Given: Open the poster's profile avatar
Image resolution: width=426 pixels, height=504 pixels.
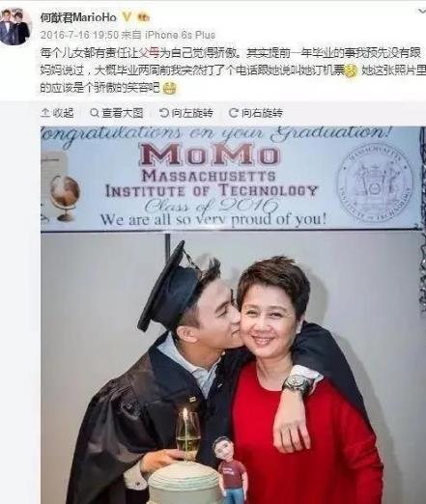Looking at the screenshot, I should point(15,27).
